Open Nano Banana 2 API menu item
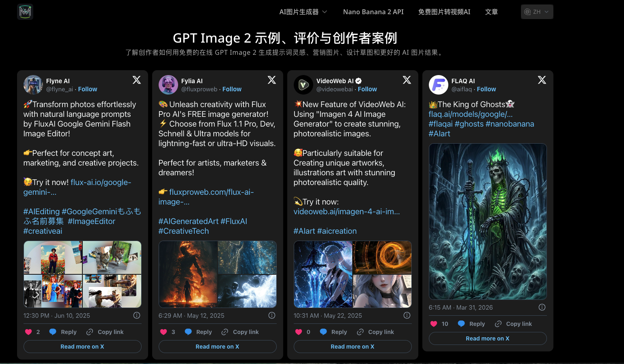Screen dimensions: 624x364 [x=373, y=12]
